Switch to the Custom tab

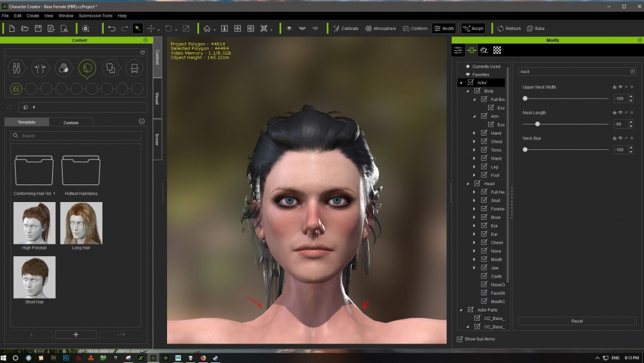click(70, 123)
